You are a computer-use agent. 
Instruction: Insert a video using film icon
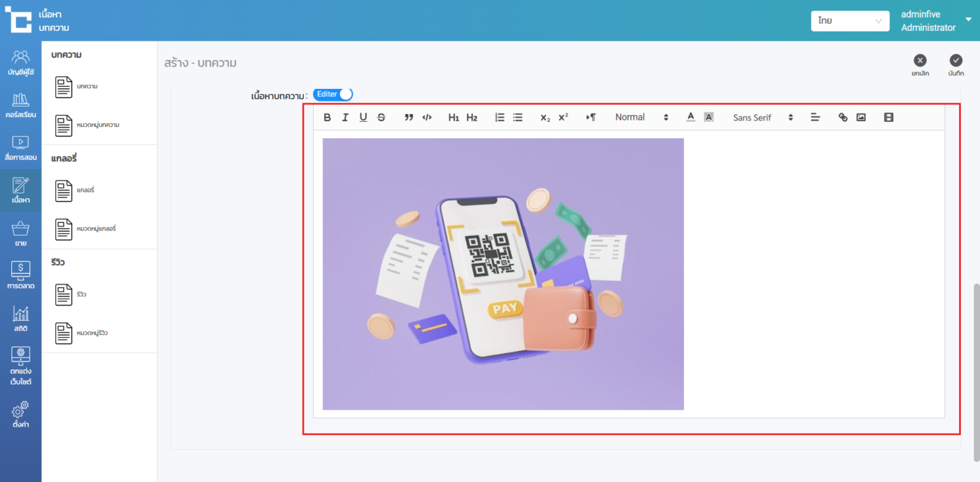[889, 118]
